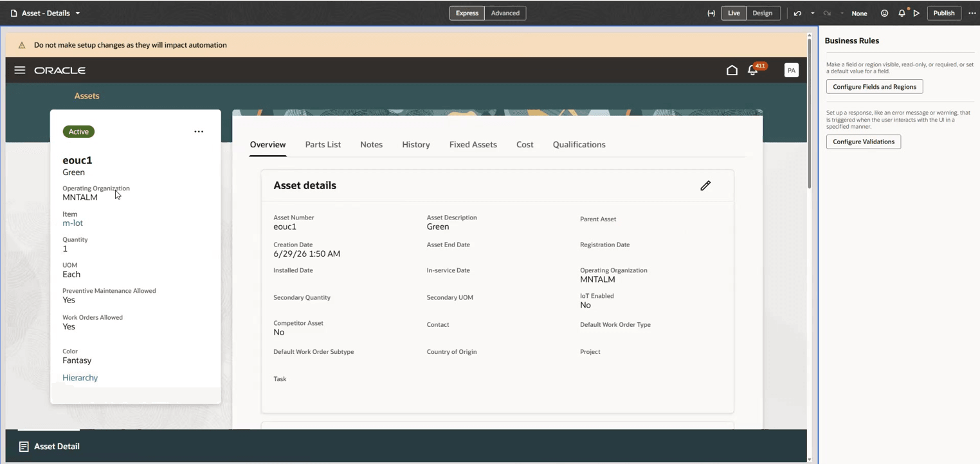Click the Asset Detail footer label
Viewport: 980px width, 464px height.
57,447
